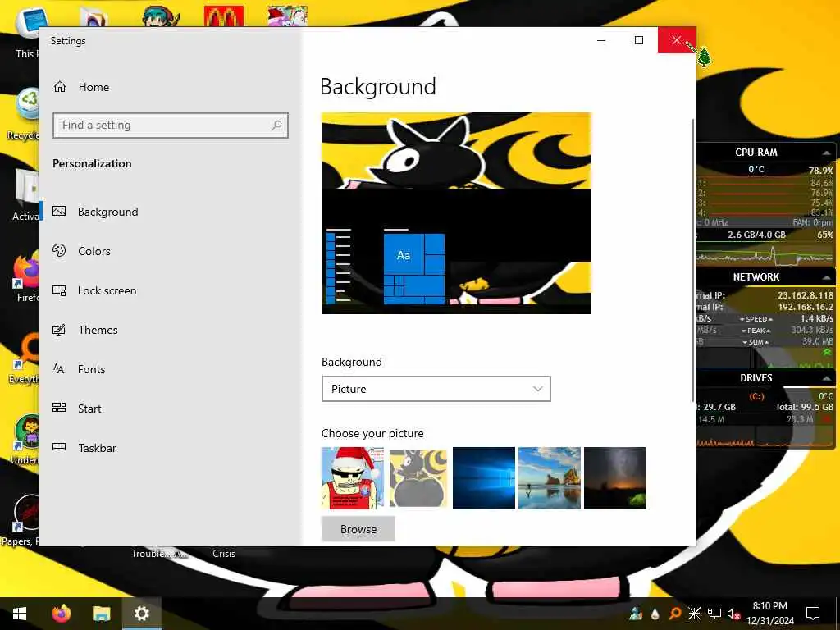Open the Background type dropdown showing Picture

click(436, 389)
